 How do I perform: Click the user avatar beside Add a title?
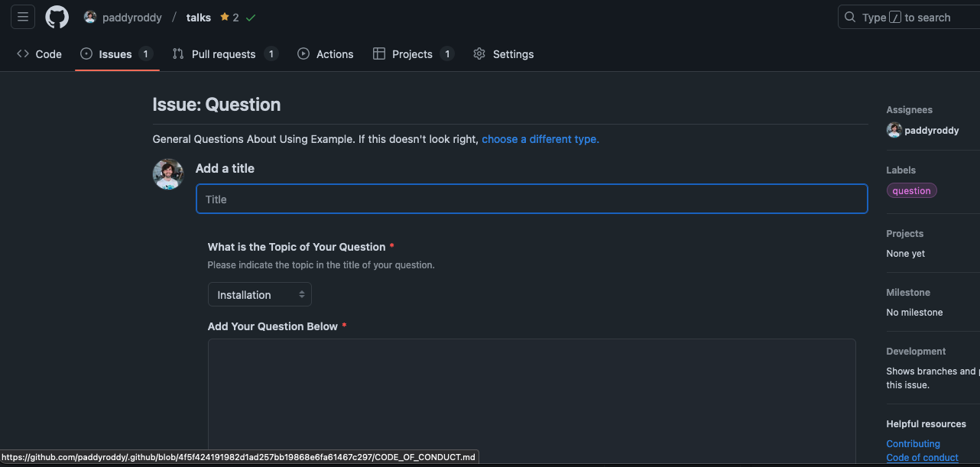(168, 174)
